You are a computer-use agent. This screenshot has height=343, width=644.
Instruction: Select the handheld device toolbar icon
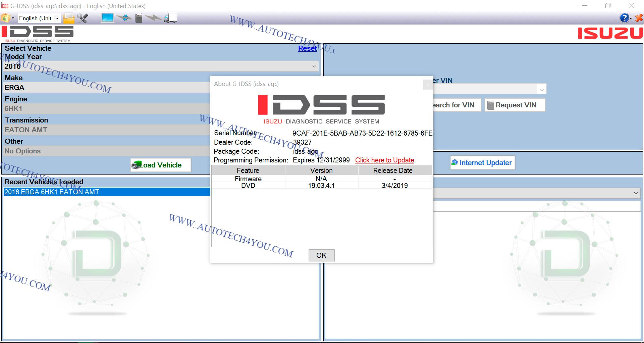[x=139, y=18]
